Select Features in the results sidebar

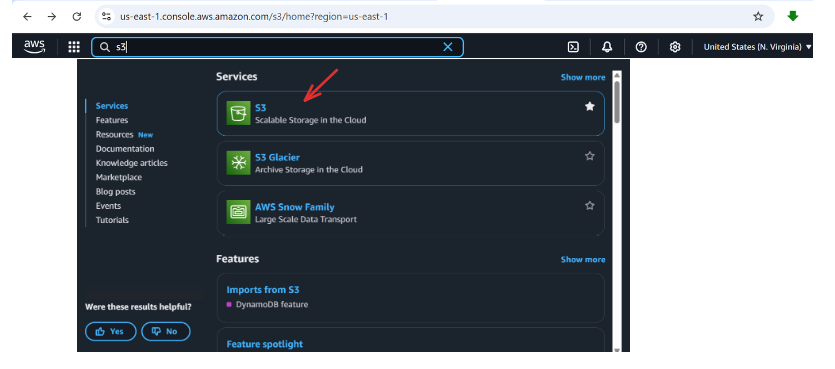(112, 120)
